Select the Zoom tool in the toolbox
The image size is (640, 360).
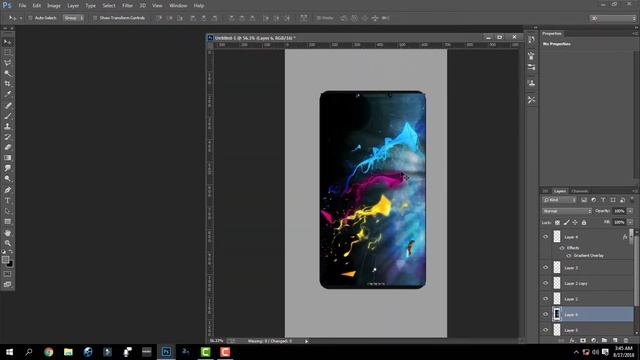[7, 243]
